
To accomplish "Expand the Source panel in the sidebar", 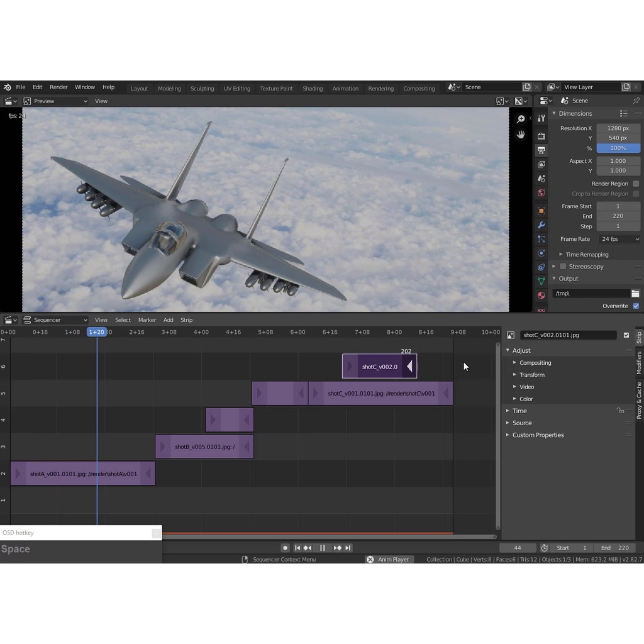I will pyautogui.click(x=521, y=423).
